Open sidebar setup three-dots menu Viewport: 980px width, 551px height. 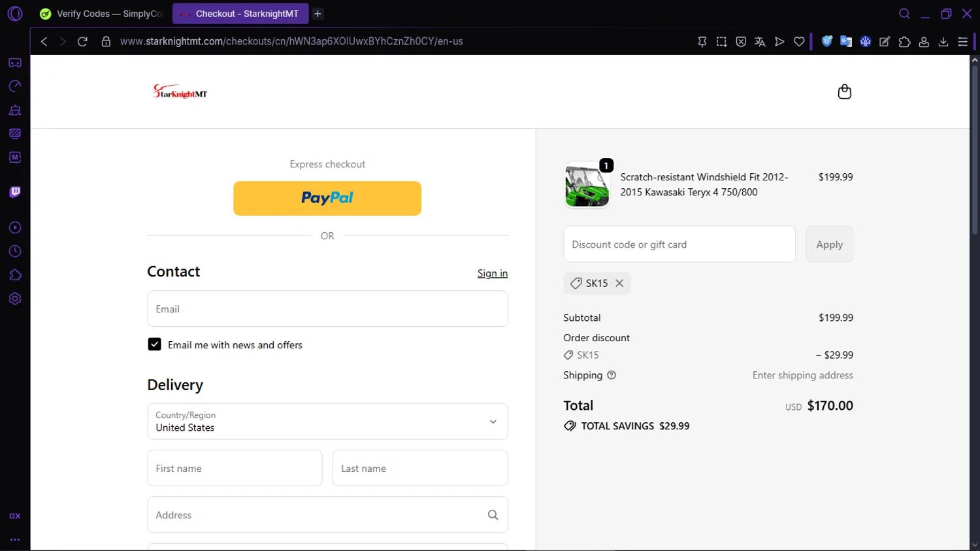(x=15, y=540)
